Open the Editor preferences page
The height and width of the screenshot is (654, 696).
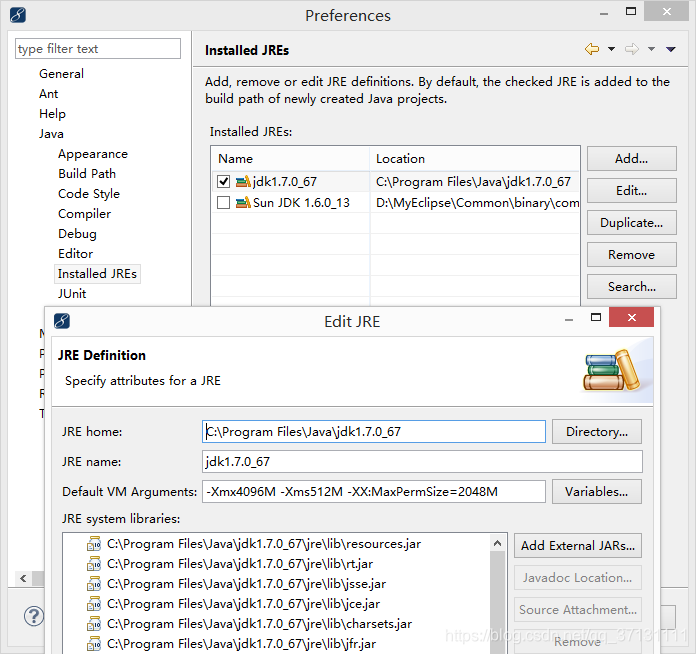pos(75,254)
